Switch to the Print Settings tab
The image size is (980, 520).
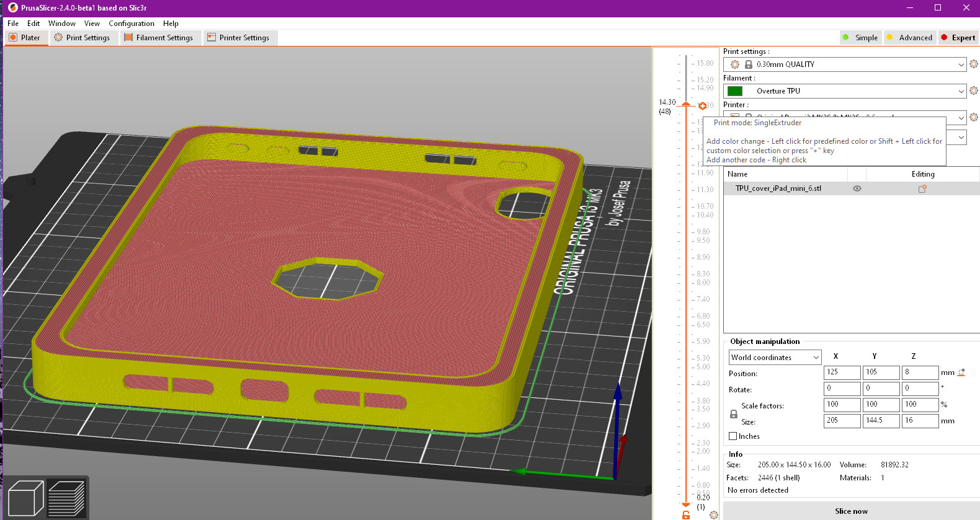coord(82,38)
